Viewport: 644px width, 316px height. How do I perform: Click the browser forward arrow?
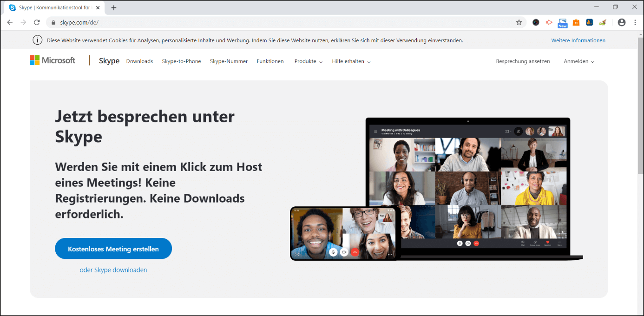[23, 22]
